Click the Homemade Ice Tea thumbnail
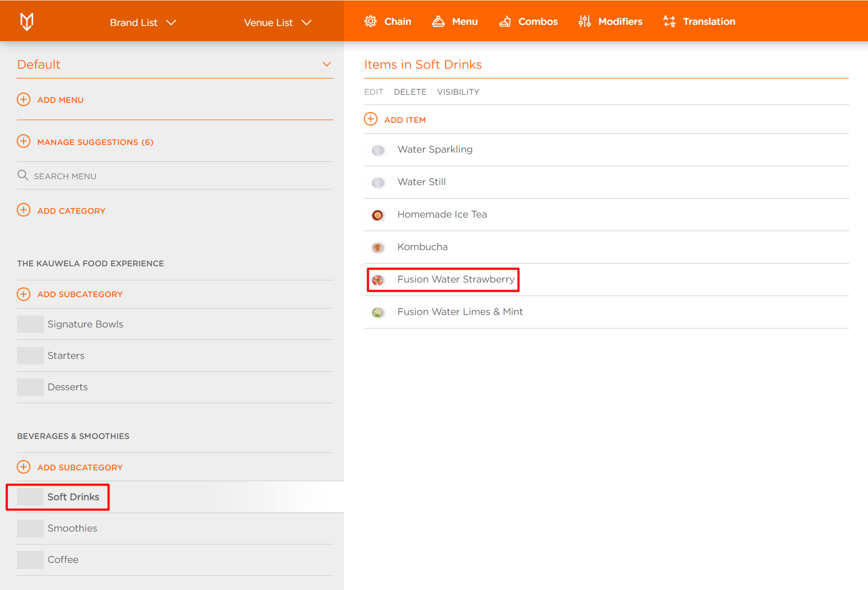Viewport: 868px width, 590px height. point(378,215)
